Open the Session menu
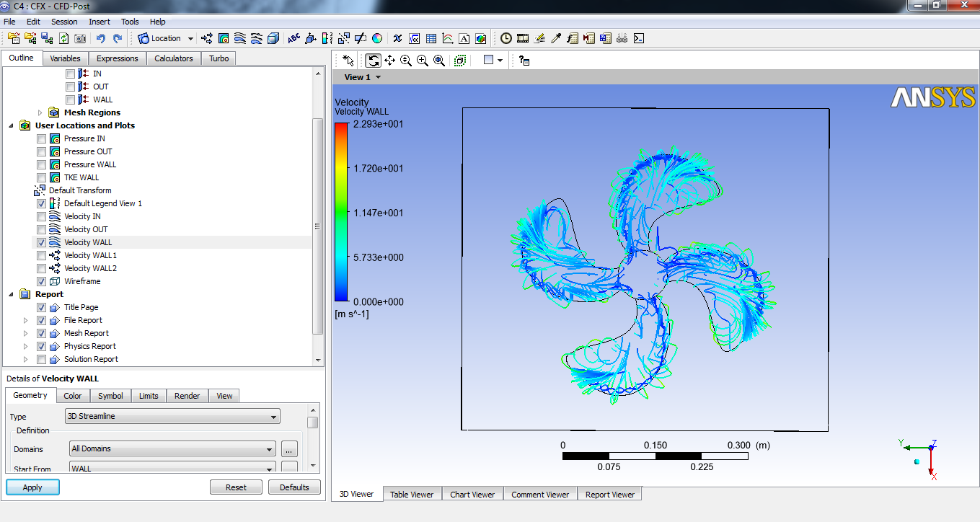The height and width of the screenshot is (522, 980). coord(64,22)
